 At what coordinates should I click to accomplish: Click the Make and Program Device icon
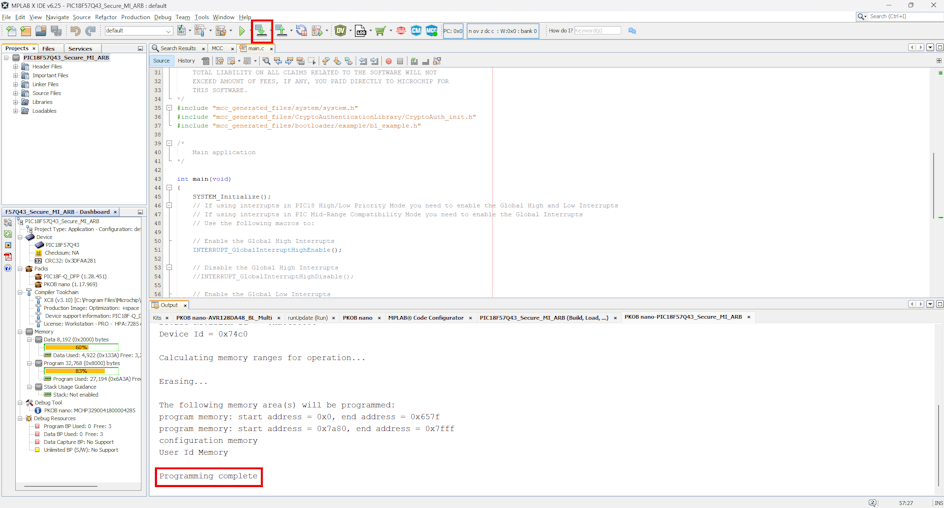(261, 31)
